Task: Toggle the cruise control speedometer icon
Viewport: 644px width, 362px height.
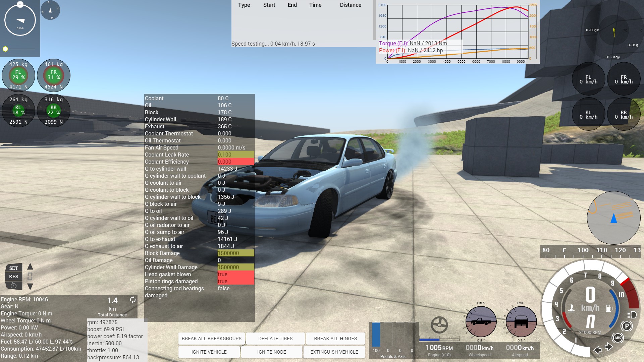Action: coord(13,286)
